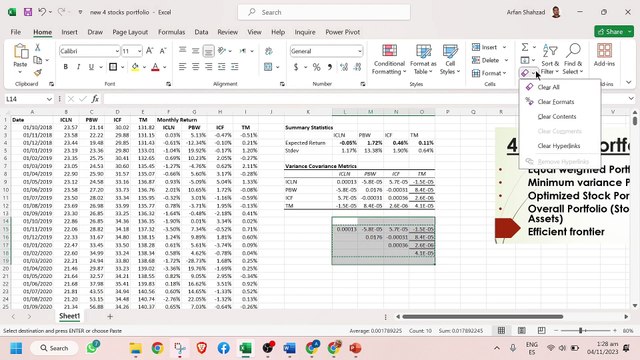
Task: Click the AutoSum sigma icon
Action: (x=525, y=47)
